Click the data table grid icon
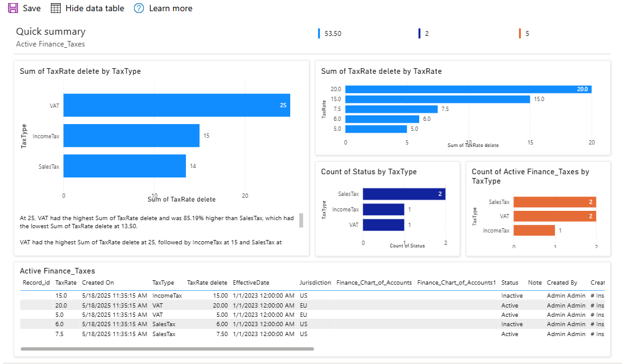This screenshot has height=364, width=622. (x=55, y=7)
